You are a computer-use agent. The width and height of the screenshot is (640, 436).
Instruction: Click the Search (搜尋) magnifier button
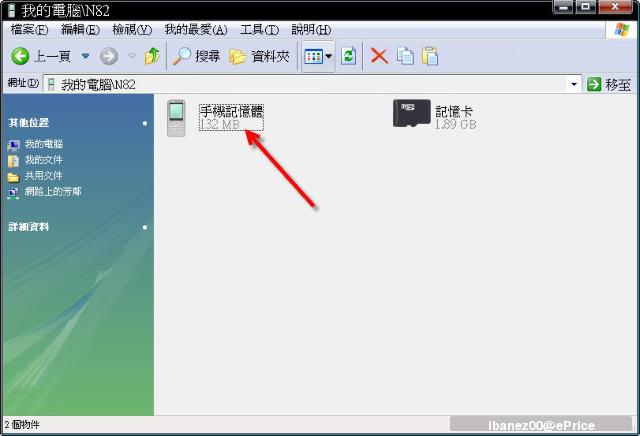[196, 56]
